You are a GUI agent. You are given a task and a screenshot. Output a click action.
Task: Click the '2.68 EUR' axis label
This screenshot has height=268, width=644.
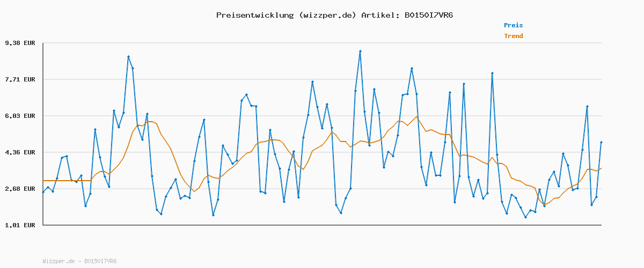tap(20, 189)
